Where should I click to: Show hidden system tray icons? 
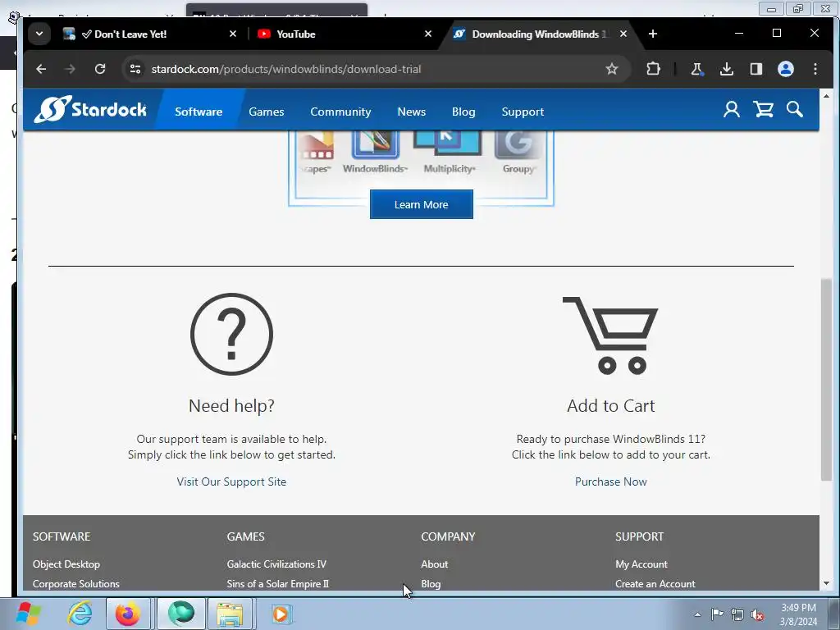coord(697,614)
